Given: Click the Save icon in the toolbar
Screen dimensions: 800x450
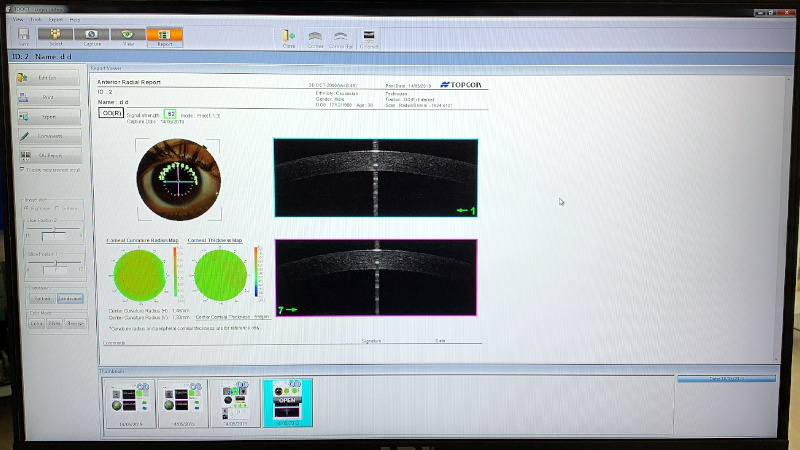Looking at the screenshot, I should click(23, 36).
